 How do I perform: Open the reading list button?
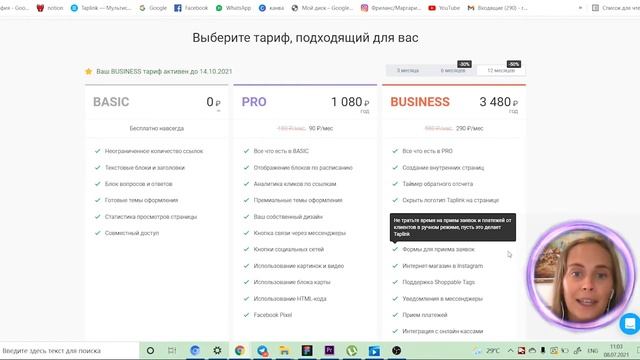pyautogui.click(x=616, y=8)
